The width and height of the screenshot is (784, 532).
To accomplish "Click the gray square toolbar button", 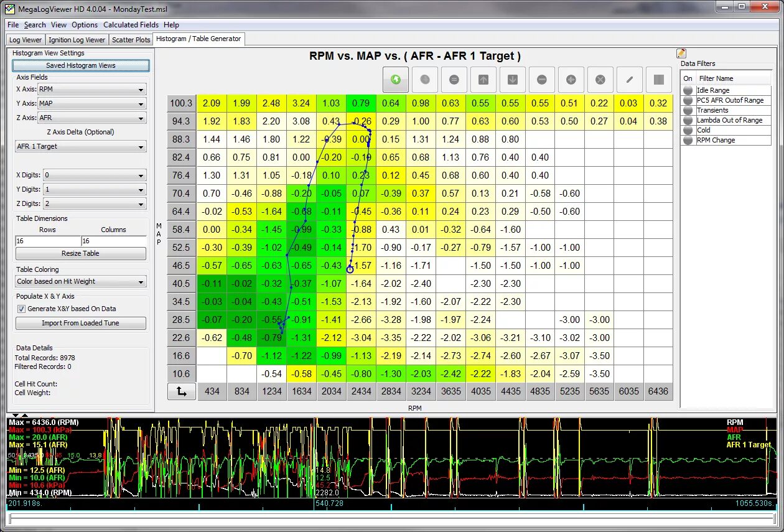I will 658,80.
